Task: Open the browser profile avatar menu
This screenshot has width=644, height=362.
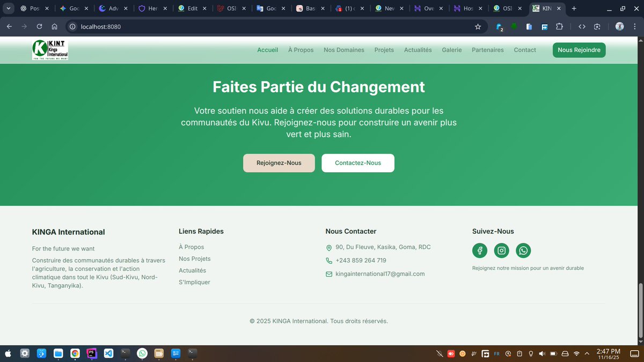Action: [619, 26]
